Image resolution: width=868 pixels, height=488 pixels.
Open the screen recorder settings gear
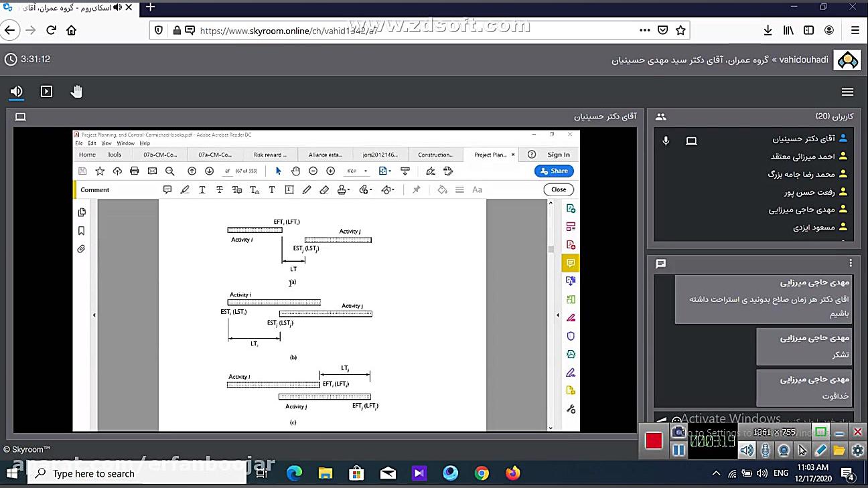(x=857, y=451)
